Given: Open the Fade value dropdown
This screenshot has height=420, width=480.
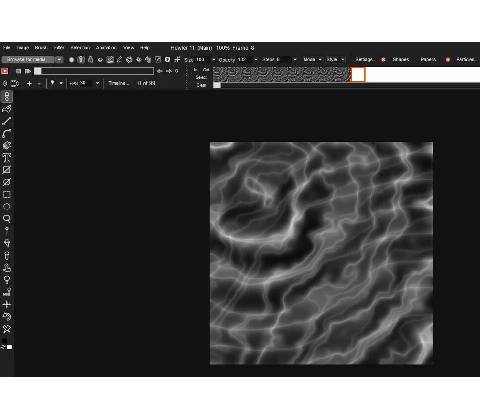Looking at the screenshot, I should point(295,60).
